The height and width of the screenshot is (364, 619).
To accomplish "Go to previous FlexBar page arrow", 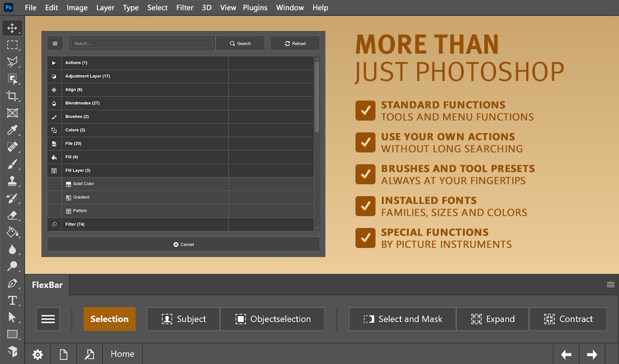I will [566, 354].
